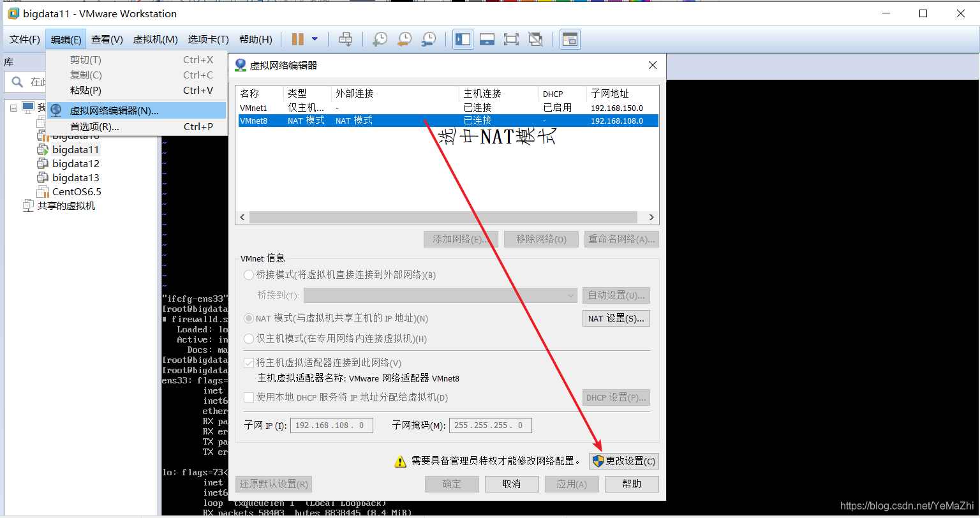The width and height of the screenshot is (980, 518).
Task: Open the 虚拟机(M) menu
Action: tap(155, 40)
